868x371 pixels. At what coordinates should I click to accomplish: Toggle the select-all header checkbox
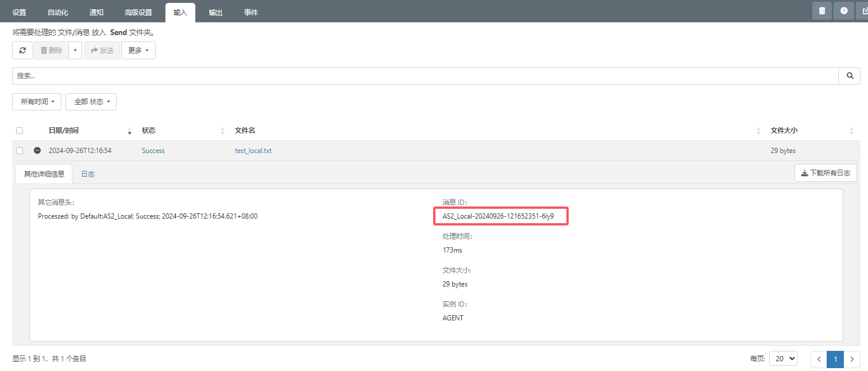coord(20,131)
